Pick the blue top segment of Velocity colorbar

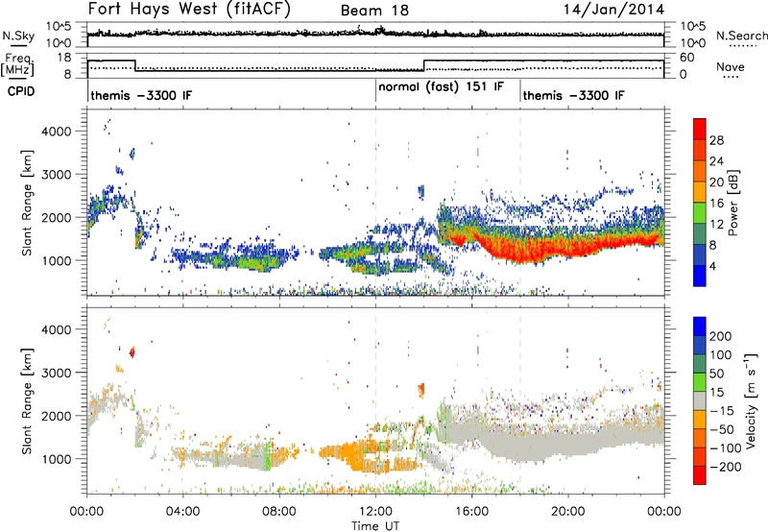[x=700, y=326]
